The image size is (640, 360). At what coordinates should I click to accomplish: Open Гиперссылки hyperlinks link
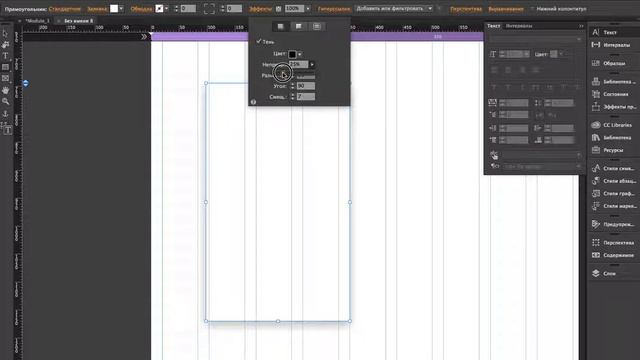334,9
